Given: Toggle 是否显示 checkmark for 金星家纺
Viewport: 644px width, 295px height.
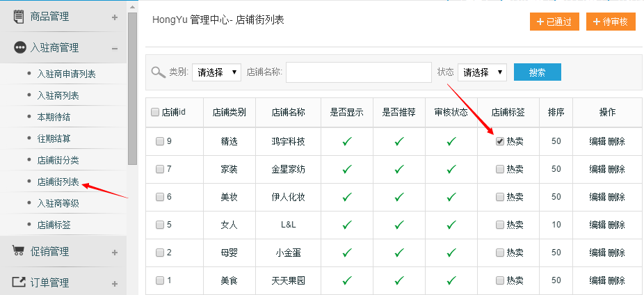Looking at the screenshot, I should 347,169.
